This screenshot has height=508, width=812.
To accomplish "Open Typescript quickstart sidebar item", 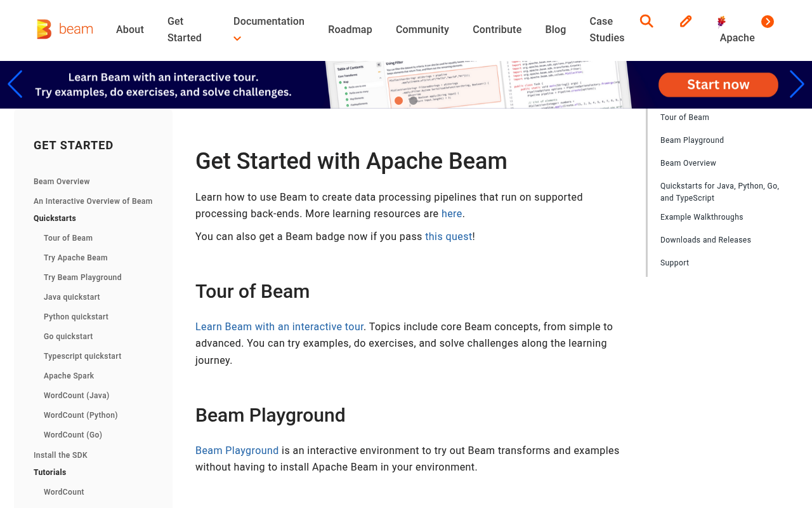I will [x=82, y=356].
